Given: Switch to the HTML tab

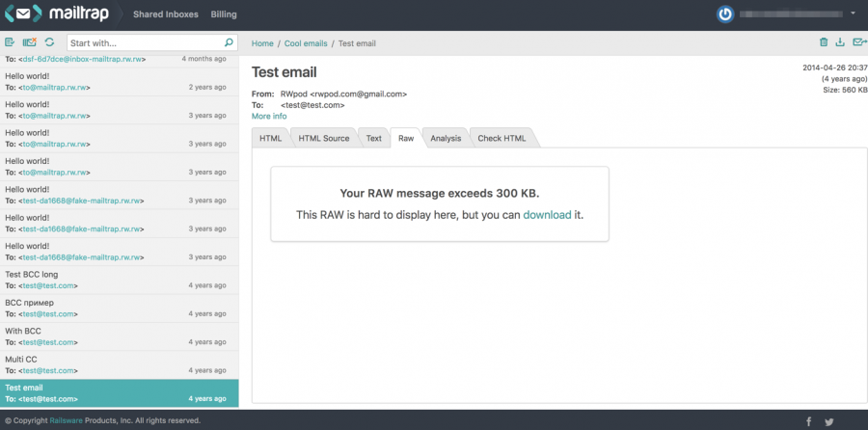Looking at the screenshot, I should (x=271, y=139).
